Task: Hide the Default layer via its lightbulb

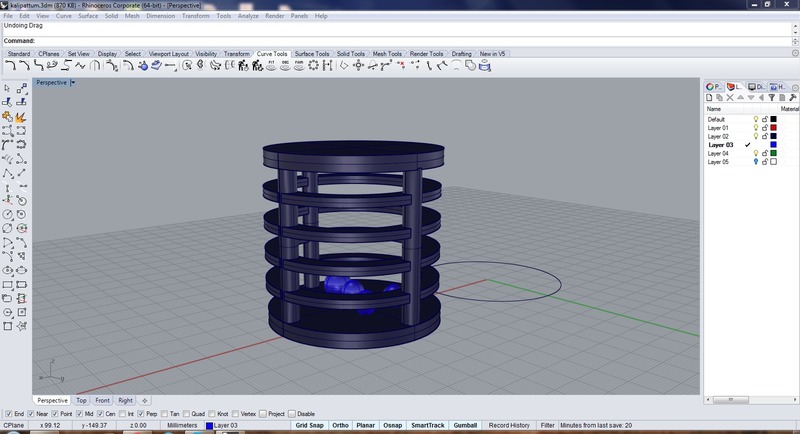Action: click(756, 119)
